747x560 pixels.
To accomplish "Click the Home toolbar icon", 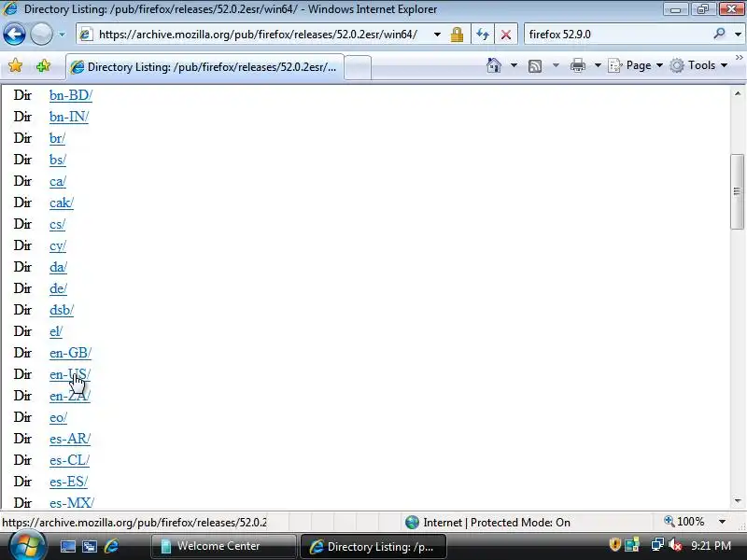I will point(494,65).
